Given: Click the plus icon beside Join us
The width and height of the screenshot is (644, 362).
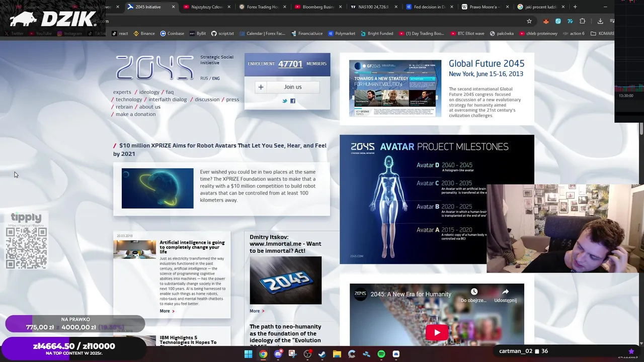Looking at the screenshot, I should point(261,87).
